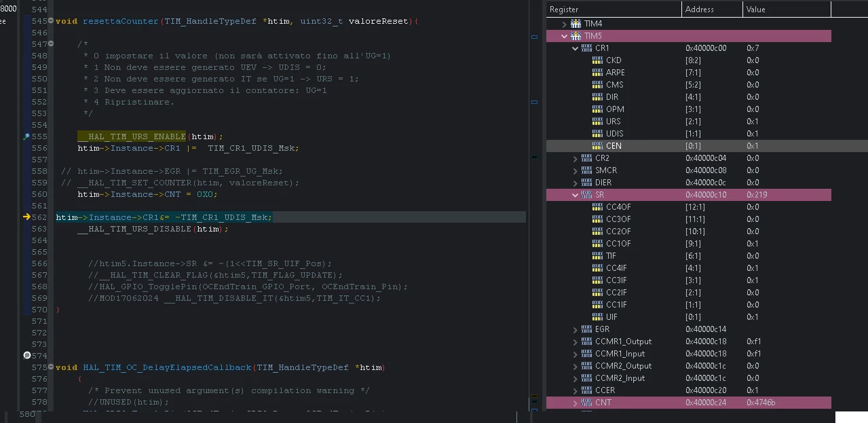
Task: Click the UIF bitfield icon
Action: click(597, 317)
